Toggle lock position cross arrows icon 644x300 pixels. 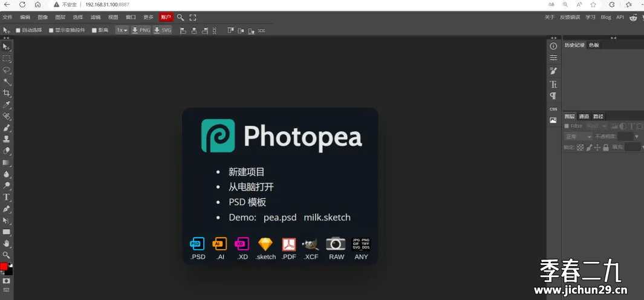pyautogui.click(x=597, y=148)
